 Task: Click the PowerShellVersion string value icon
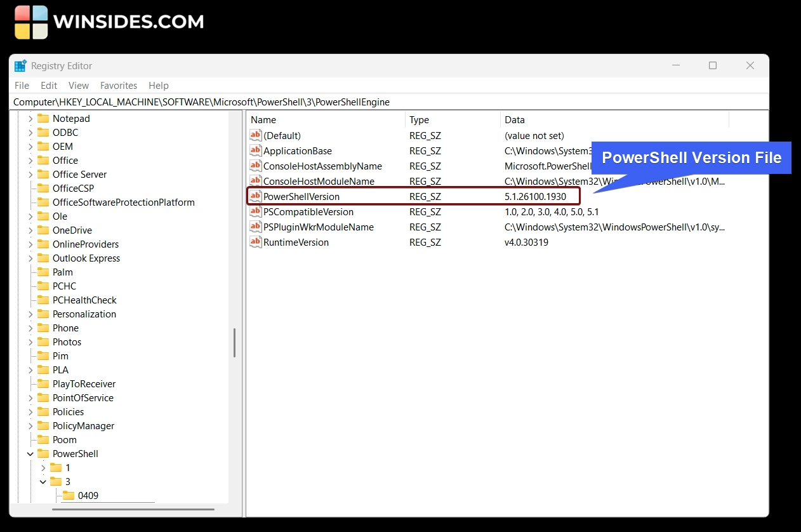(256, 197)
